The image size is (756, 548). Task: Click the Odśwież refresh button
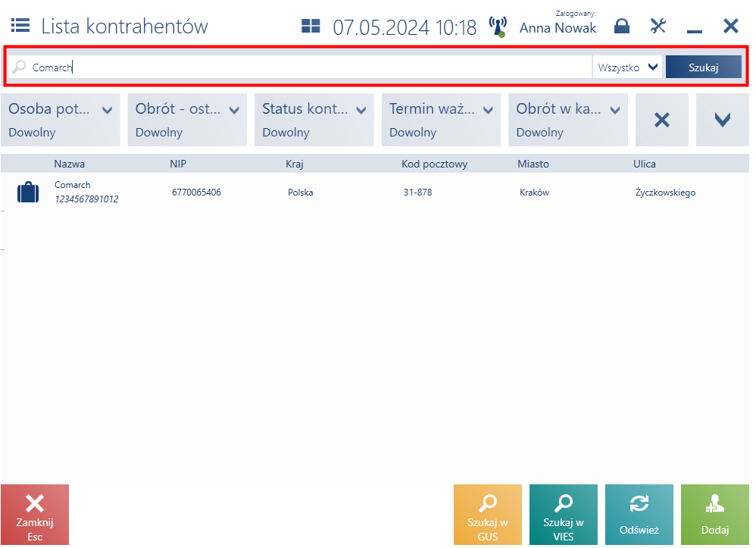point(639,515)
